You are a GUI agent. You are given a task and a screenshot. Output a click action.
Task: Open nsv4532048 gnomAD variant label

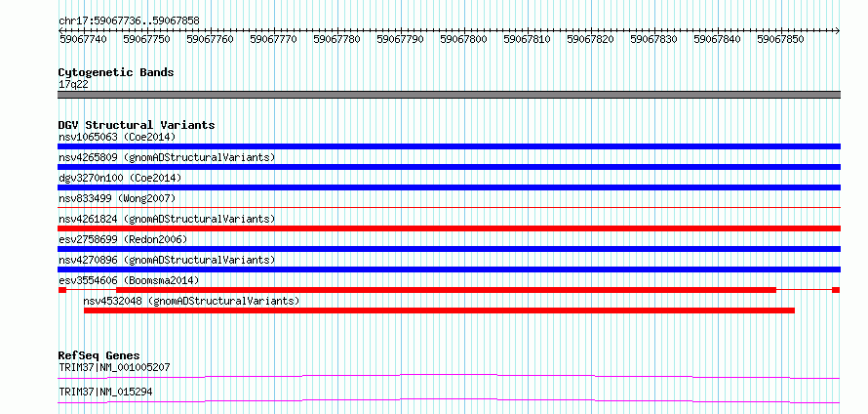[191, 301]
